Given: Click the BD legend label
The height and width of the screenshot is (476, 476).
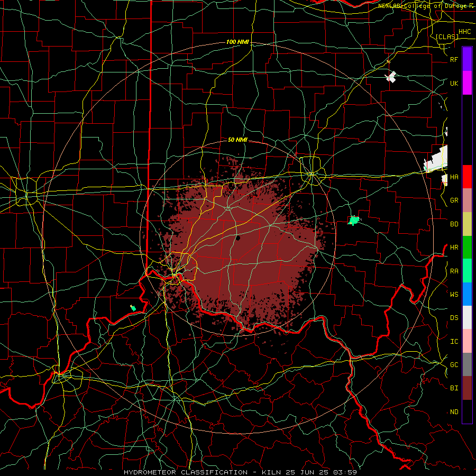Looking at the screenshot, I should pyautogui.click(x=454, y=224).
